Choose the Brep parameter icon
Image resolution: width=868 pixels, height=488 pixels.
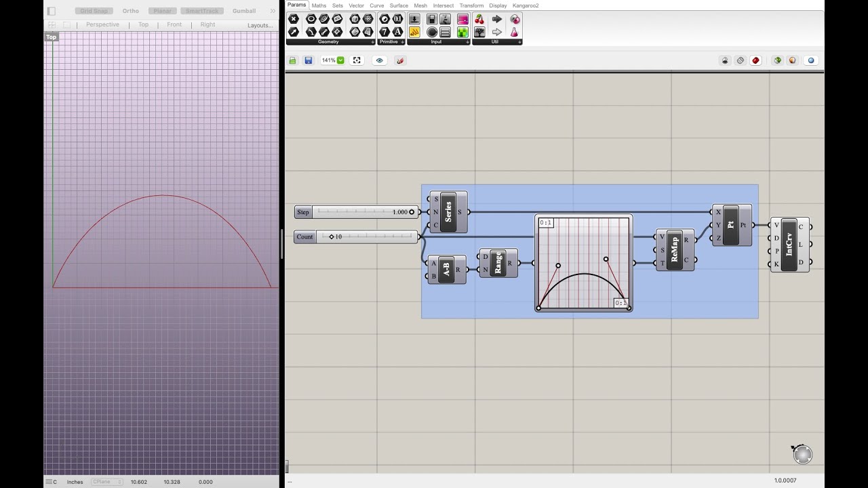(x=353, y=32)
